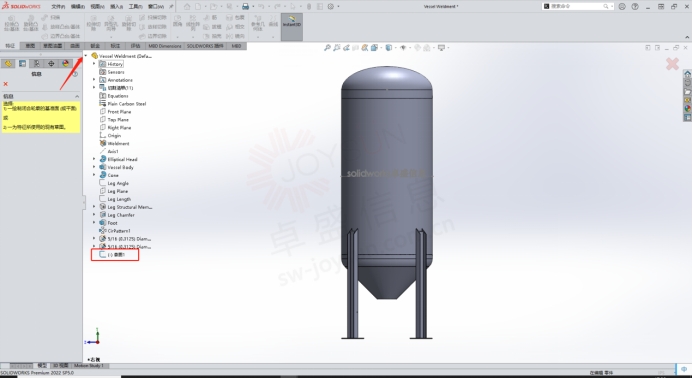
Task: Switch to the Motion Study 1 tab
Action: click(89, 366)
